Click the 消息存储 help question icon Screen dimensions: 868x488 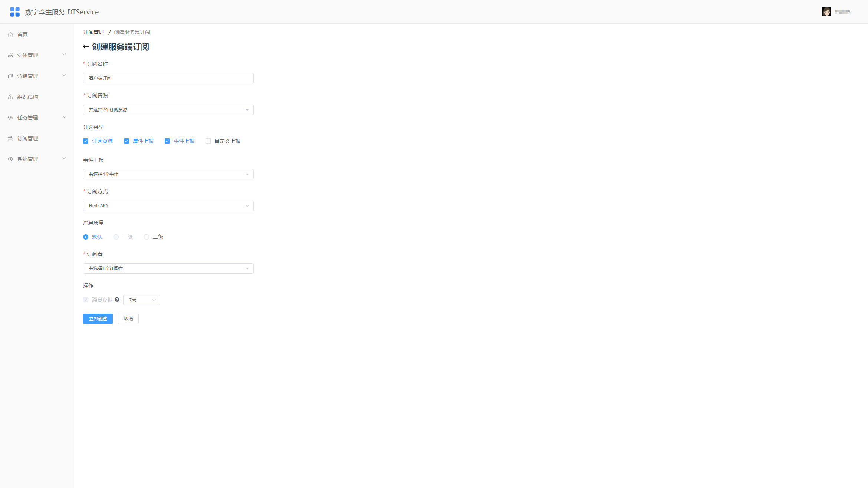point(117,300)
